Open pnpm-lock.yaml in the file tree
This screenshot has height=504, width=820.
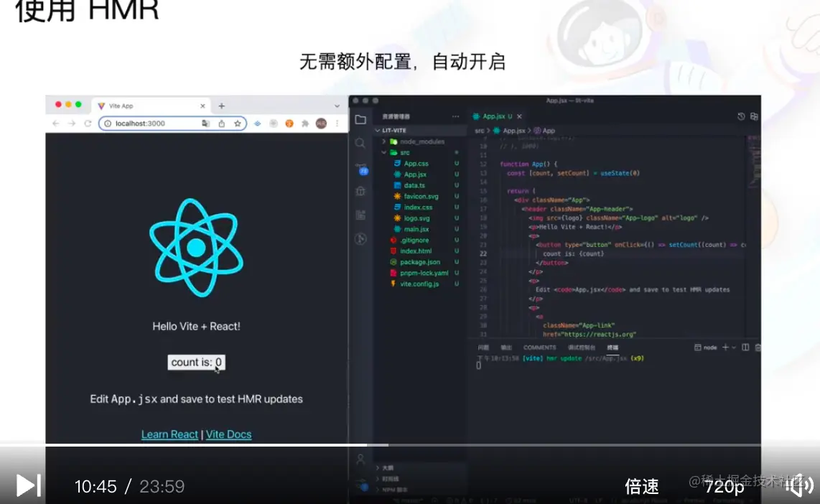[424, 274]
